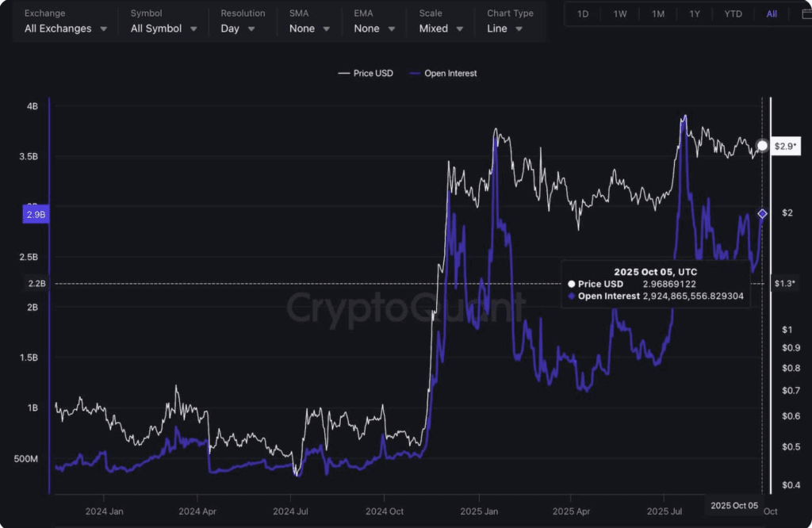
Task: Select the All time range tab
Action: pos(771,14)
